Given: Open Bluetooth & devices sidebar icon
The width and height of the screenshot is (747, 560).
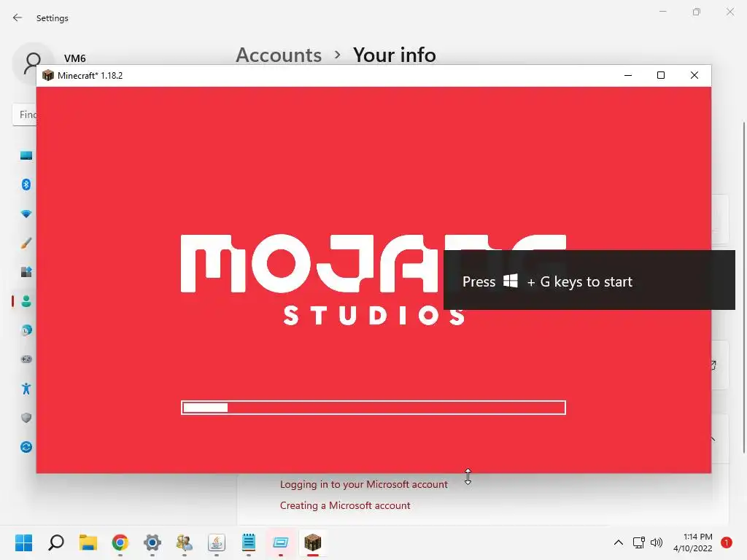Looking at the screenshot, I should click(x=26, y=184).
